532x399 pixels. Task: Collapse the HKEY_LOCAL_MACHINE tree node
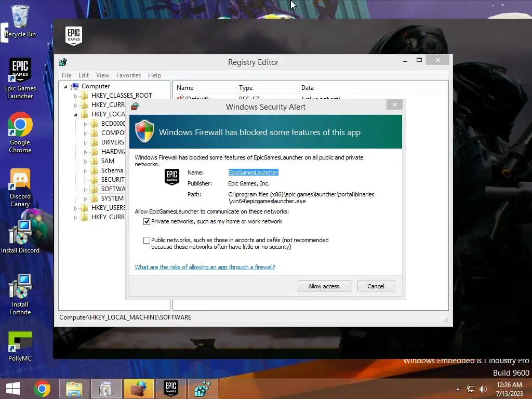[x=75, y=115]
